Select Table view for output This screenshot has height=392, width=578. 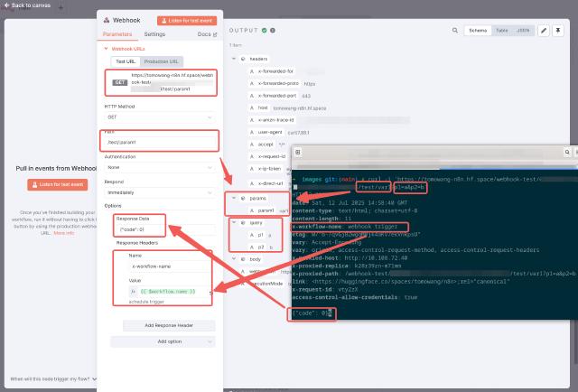tap(501, 30)
